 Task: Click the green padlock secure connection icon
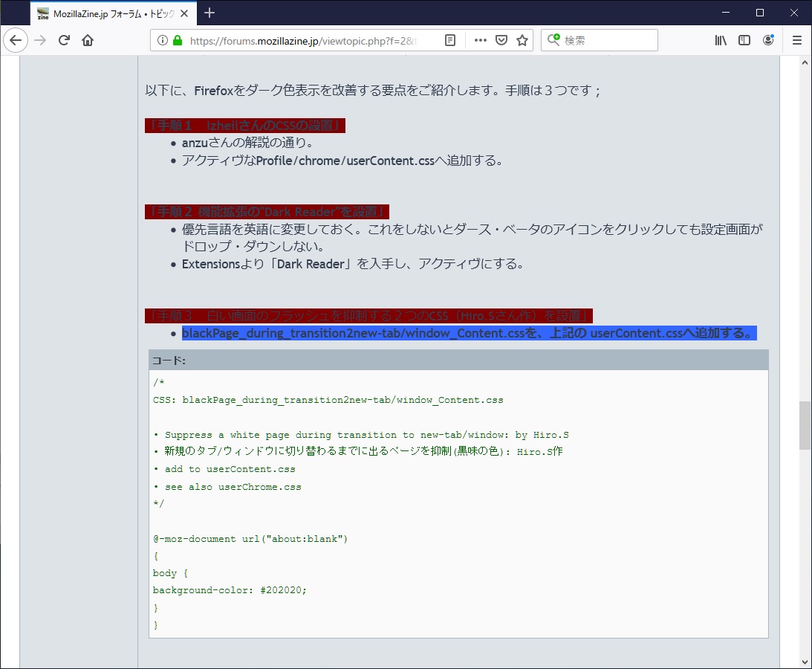(177, 41)
